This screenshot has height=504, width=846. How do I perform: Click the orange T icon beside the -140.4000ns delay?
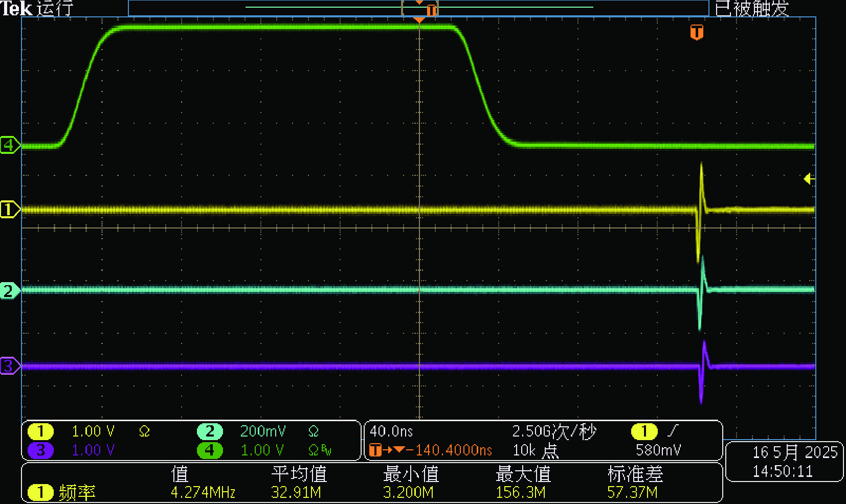pyautogui.click(x=375, y=450)
